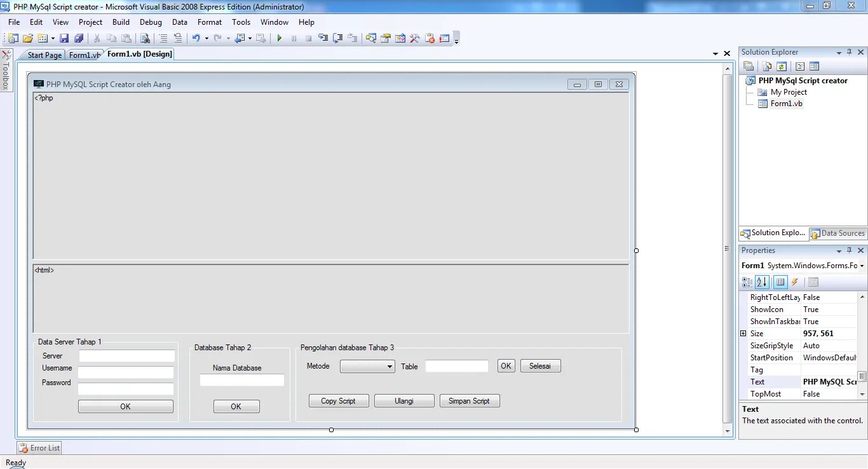Select My Project in Solution Explorer
Image resolution: width=868 pixels, height=469 pixels.
click(789, 92)
